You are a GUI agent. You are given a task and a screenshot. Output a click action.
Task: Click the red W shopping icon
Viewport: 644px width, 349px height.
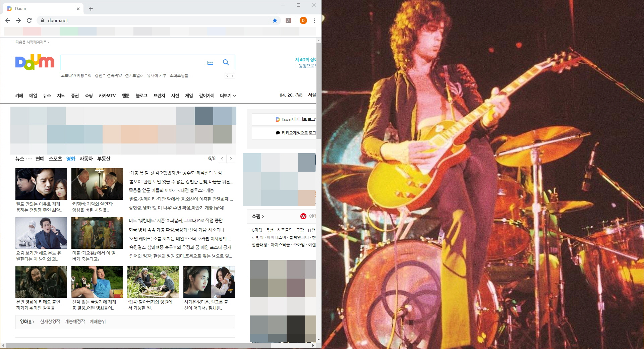click(303, 216)
